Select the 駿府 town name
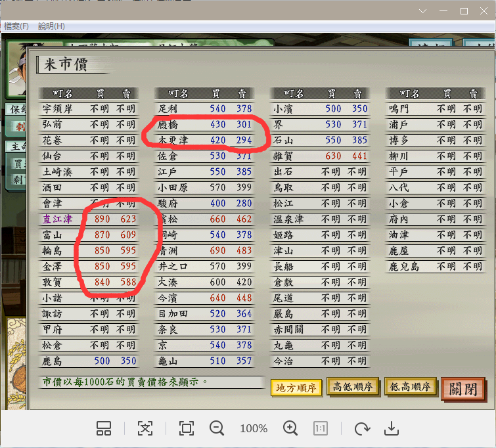The width and height of the screenshot is (496, 448). pos(168,203)
